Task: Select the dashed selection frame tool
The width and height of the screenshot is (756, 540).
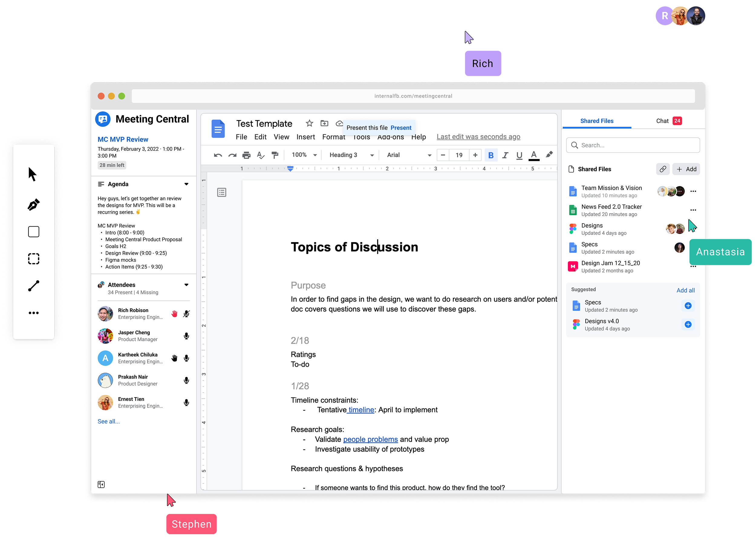Action: tap(34, 259)
